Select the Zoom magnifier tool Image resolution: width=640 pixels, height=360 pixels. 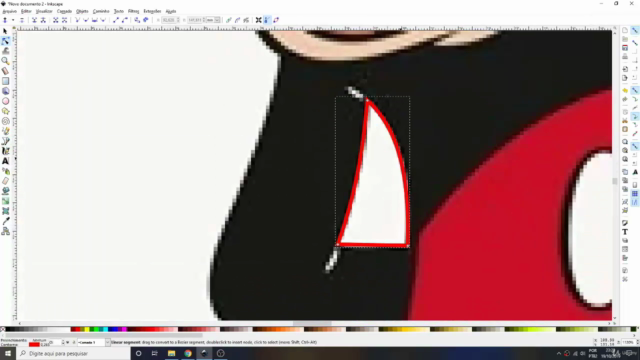coord(5,61)
